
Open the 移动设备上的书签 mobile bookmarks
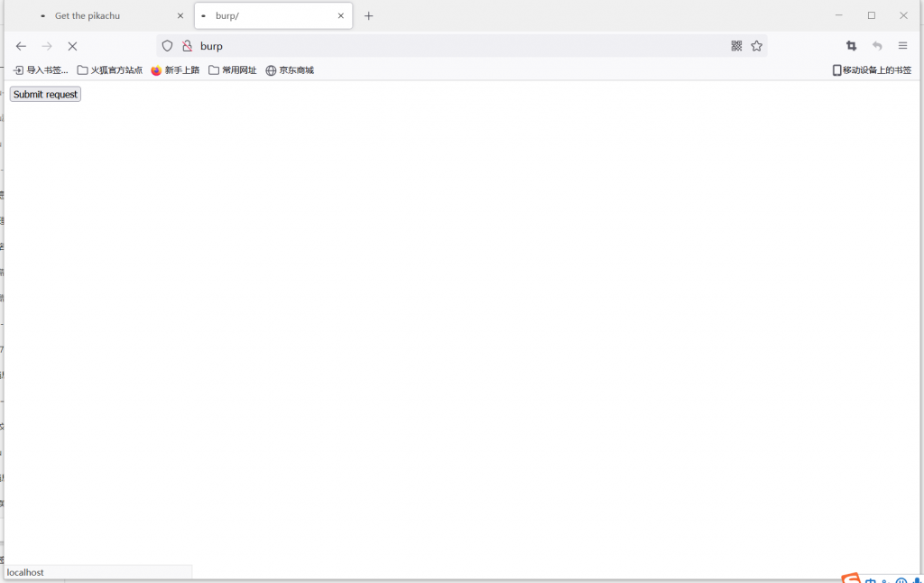[x=872, y=70]
